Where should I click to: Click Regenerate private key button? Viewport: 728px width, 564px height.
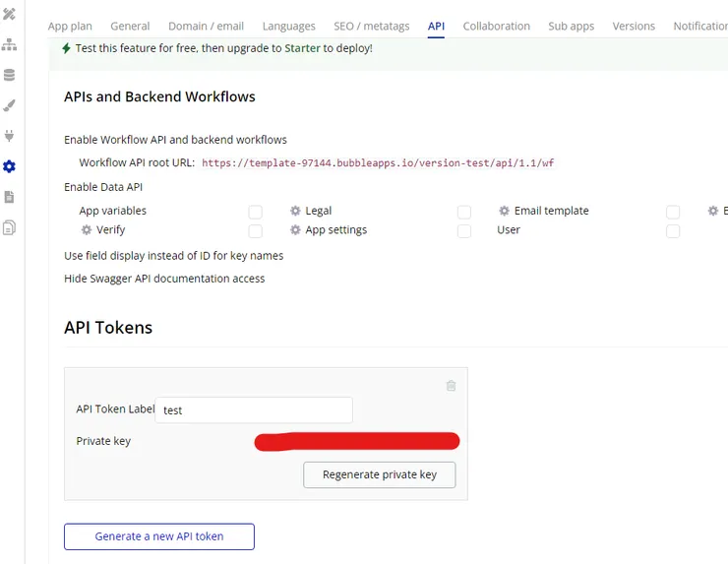(x=379, y=474)
